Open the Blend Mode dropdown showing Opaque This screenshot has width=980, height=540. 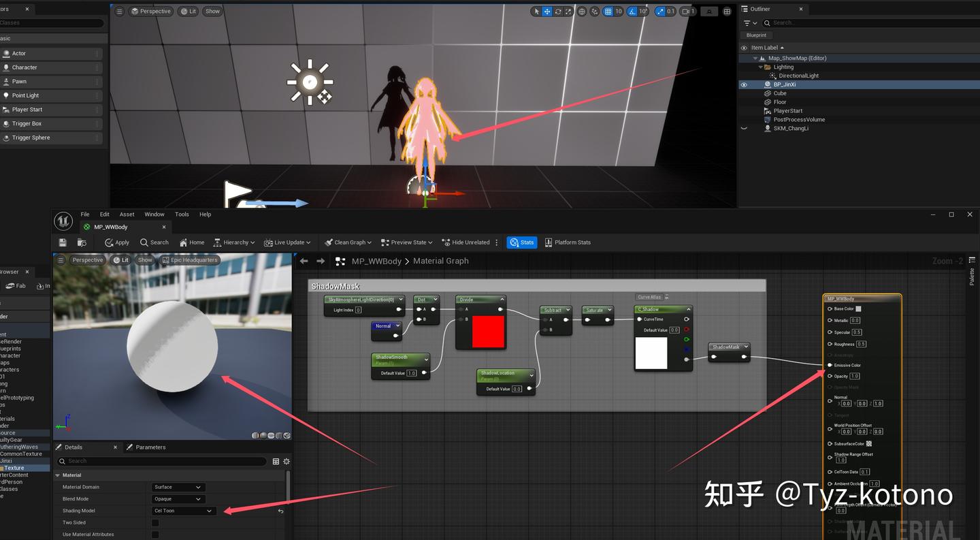[x=178, y=499]
